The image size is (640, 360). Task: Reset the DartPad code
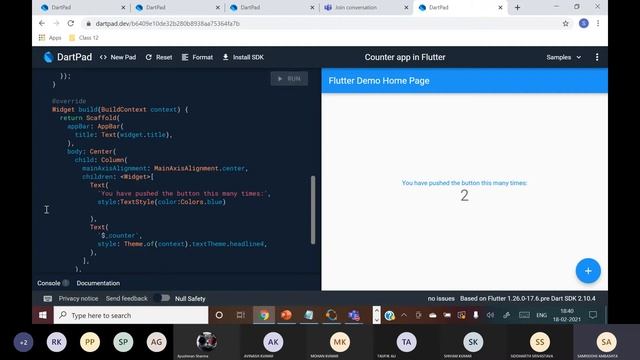(159, 57)
